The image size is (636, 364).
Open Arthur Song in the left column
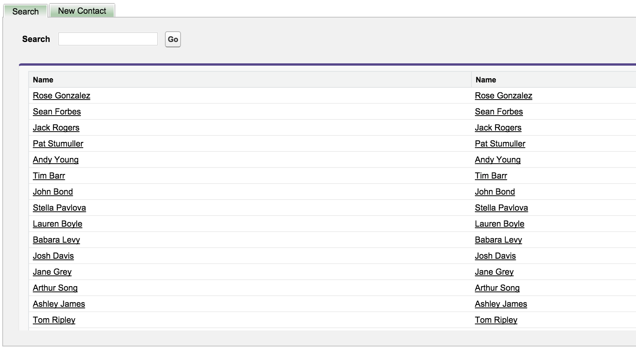click(x=55, y=288)
